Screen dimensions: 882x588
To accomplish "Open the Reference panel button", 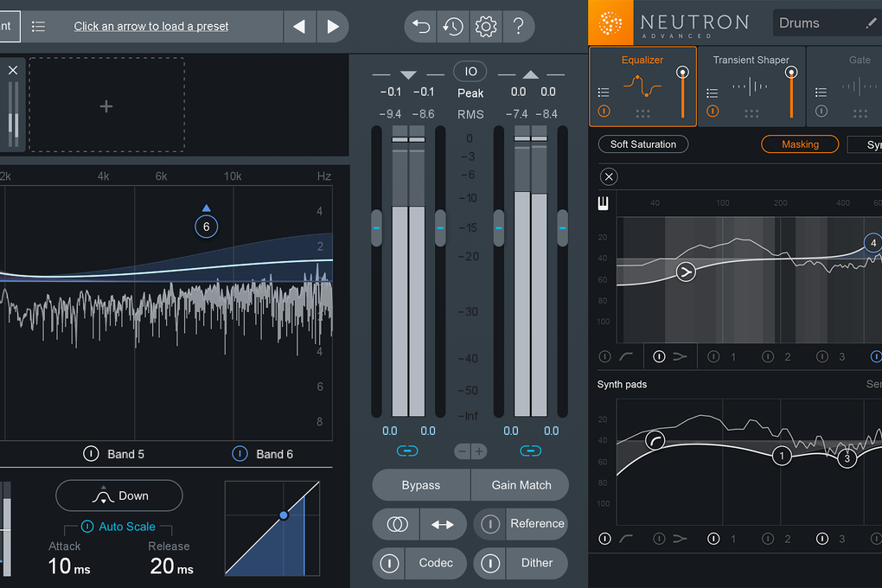I will tap(537, 524).
